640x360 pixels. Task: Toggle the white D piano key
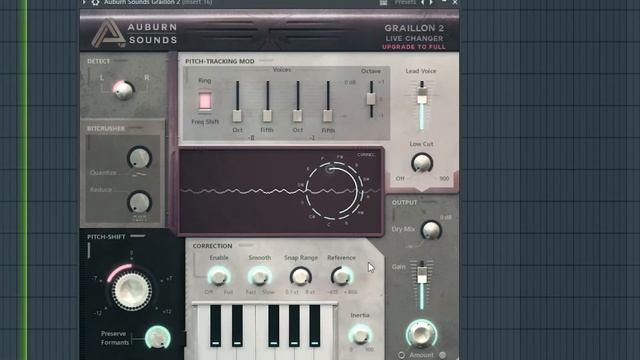(227, 353)
